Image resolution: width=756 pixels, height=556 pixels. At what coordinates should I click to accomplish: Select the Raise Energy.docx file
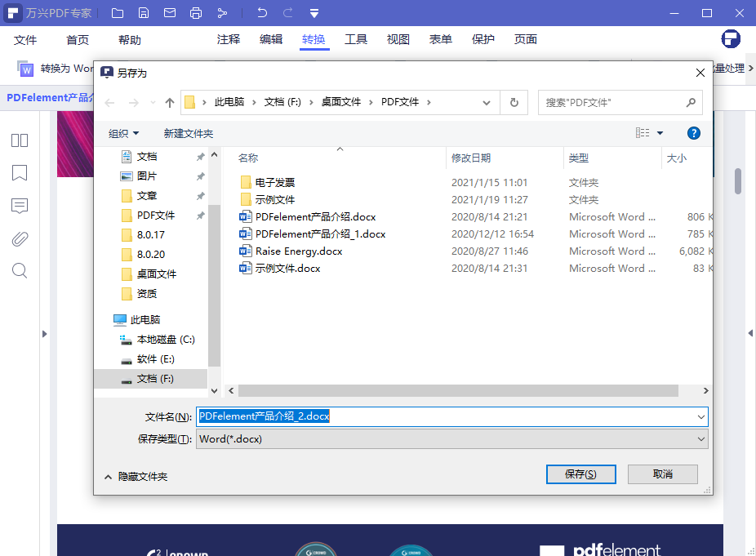[298, 251]
